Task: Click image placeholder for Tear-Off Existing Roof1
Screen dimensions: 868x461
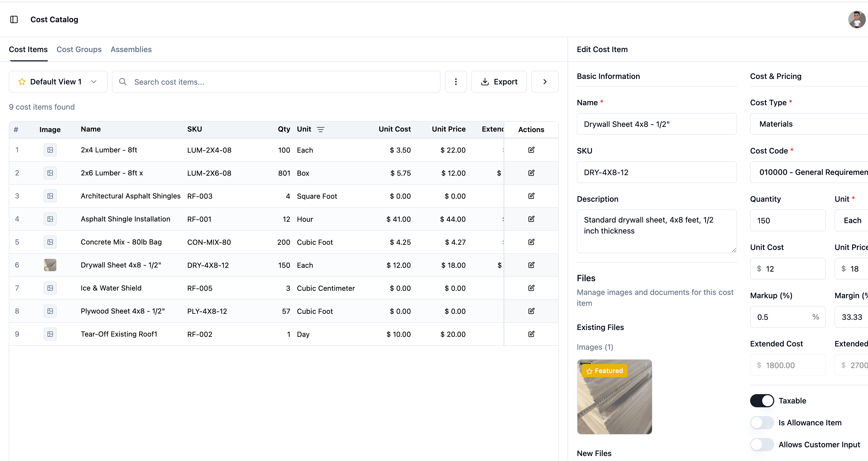Action: point(50,334)
